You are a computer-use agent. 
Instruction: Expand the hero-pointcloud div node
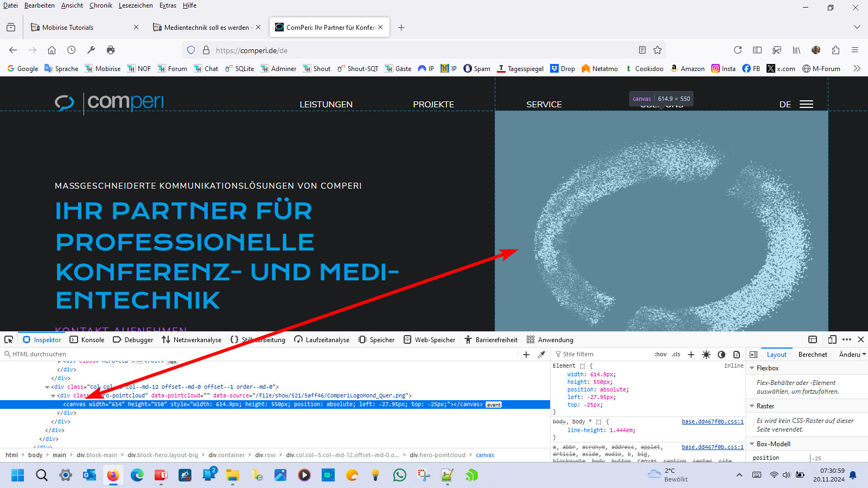pyautogui.click(x=53, y=396)
